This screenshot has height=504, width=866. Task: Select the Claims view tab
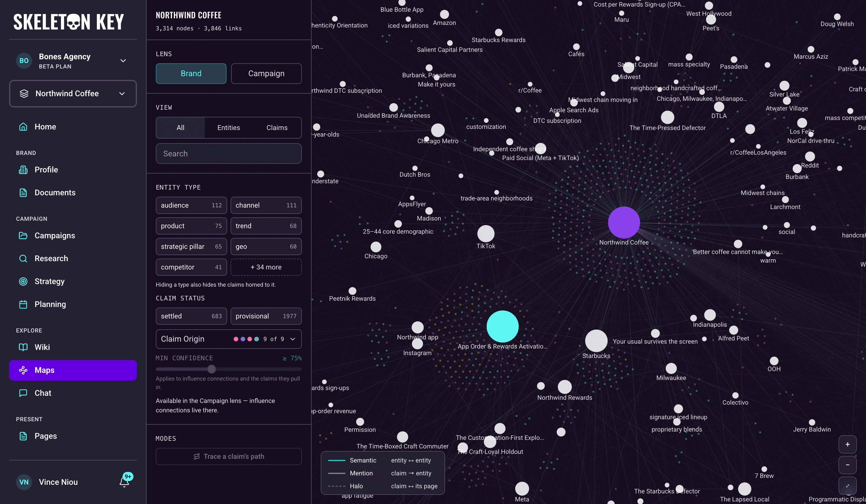click(277, 128)
